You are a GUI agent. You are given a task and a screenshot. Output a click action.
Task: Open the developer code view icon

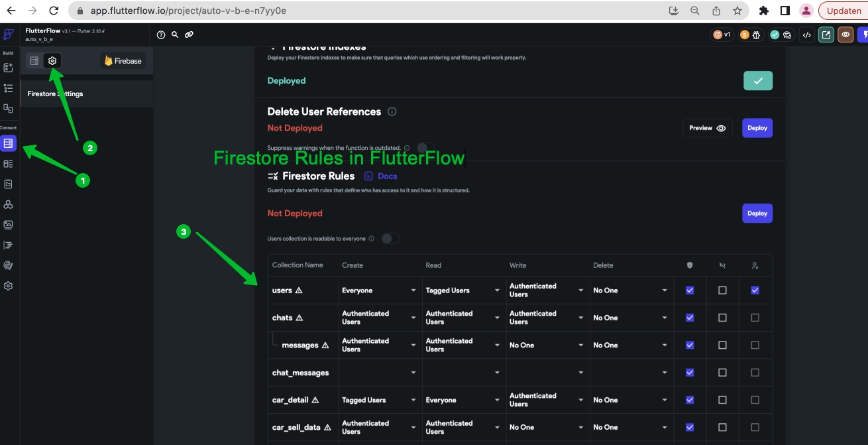point(806,34)
